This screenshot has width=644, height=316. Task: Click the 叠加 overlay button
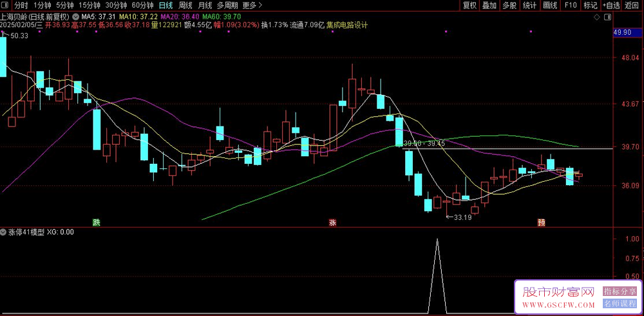click(x=489, y=5)
